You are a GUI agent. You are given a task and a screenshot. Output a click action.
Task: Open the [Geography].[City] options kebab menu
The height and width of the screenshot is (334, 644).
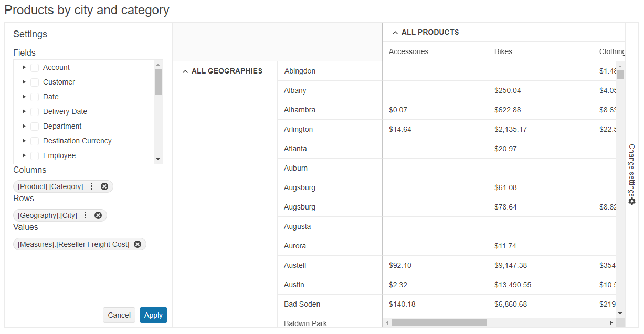(x=85, y=215)
